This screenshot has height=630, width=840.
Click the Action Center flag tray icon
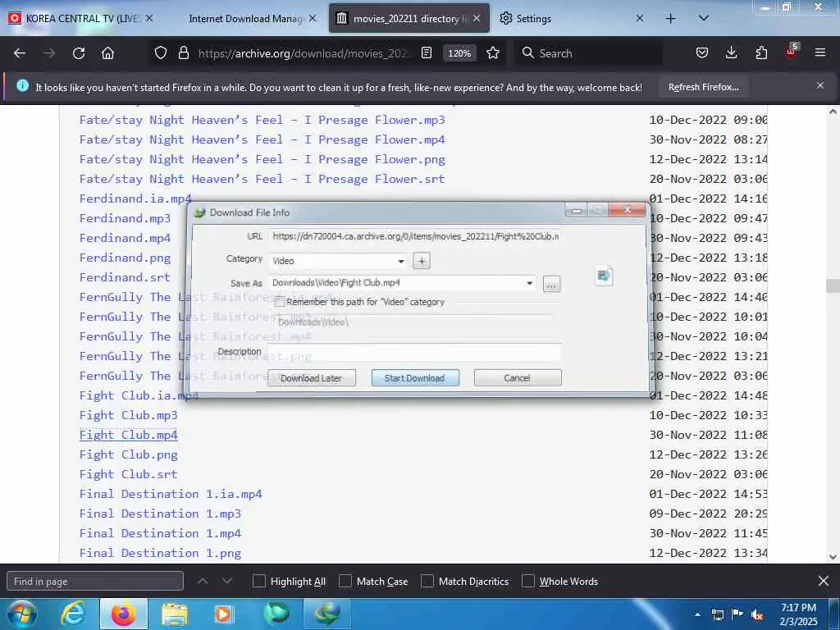tap(737, 614)
